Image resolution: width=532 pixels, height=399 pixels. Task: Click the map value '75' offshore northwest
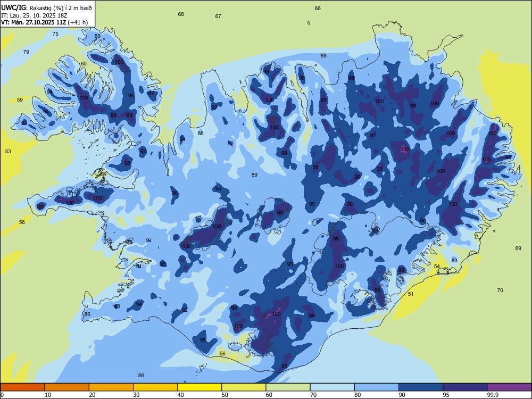click(x=55, y=34)
